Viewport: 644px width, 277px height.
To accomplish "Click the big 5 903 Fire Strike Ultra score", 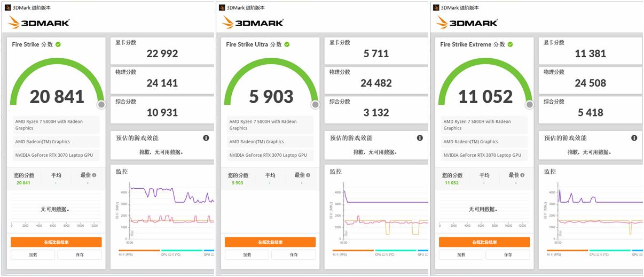I will [x=271, y=97].
